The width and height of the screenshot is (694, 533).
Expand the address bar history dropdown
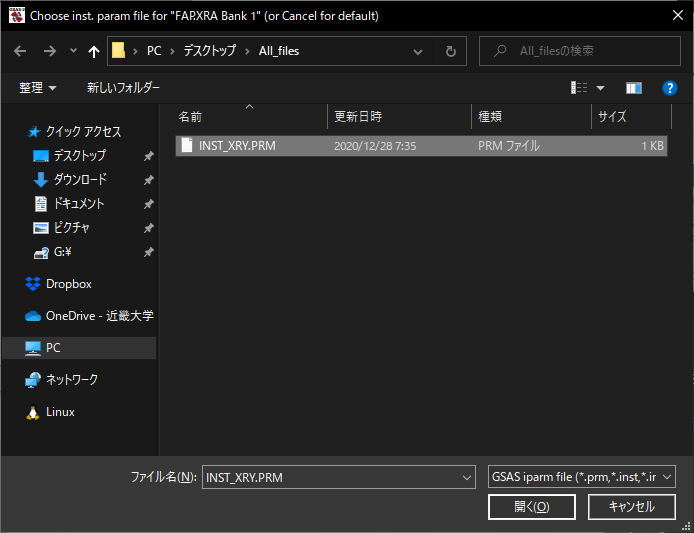pos(417,52)
